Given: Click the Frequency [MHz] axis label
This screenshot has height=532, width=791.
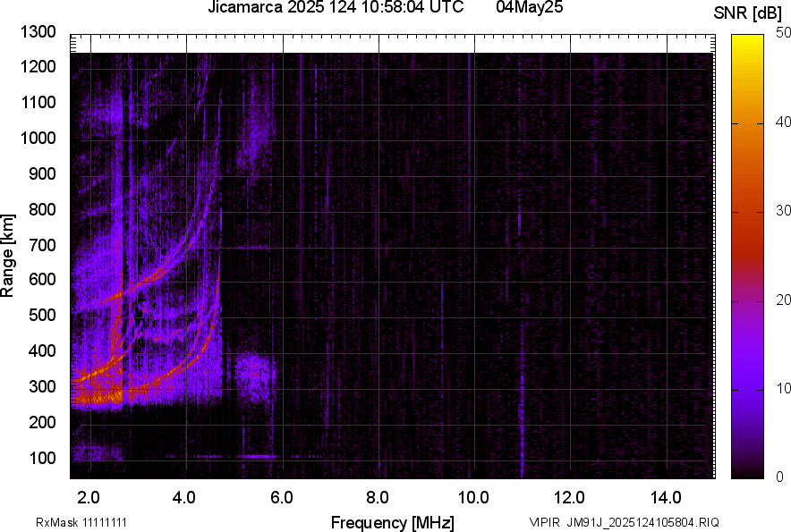Looking at the screenshot, I should 392,522.
